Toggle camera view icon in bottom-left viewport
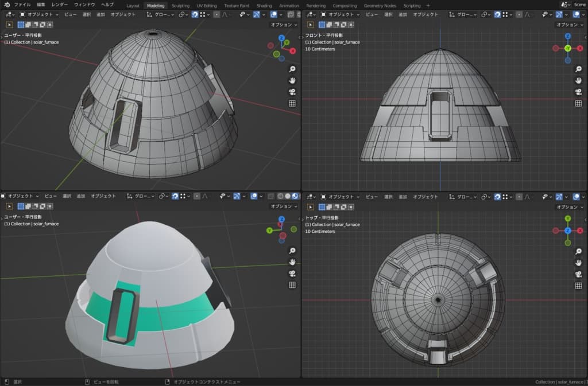 pyautogui.click(x=292, y=274)
